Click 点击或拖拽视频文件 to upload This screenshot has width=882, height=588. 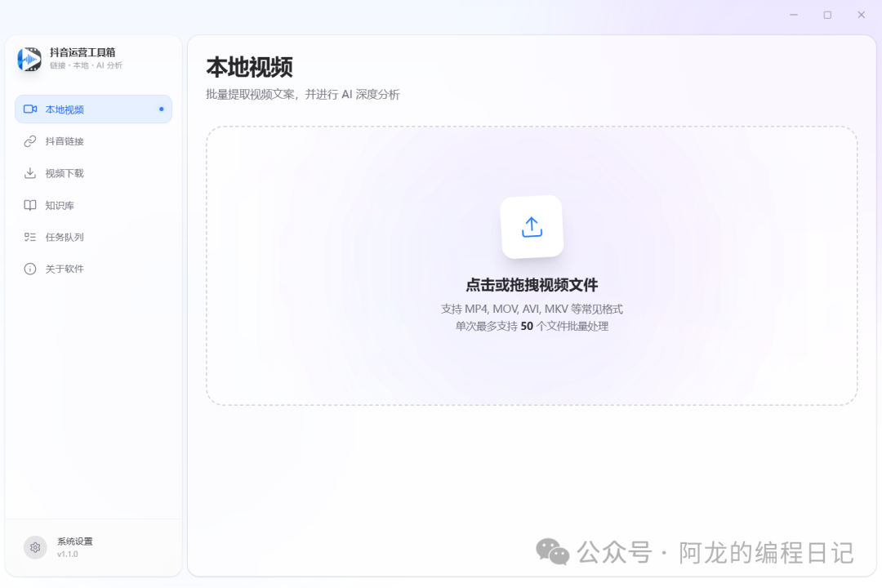coord(532,284)
